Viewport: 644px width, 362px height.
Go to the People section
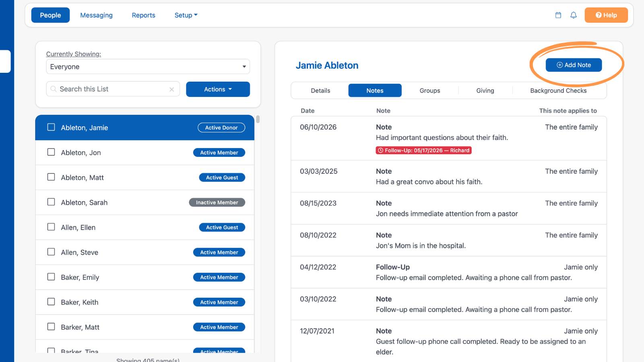50,15
